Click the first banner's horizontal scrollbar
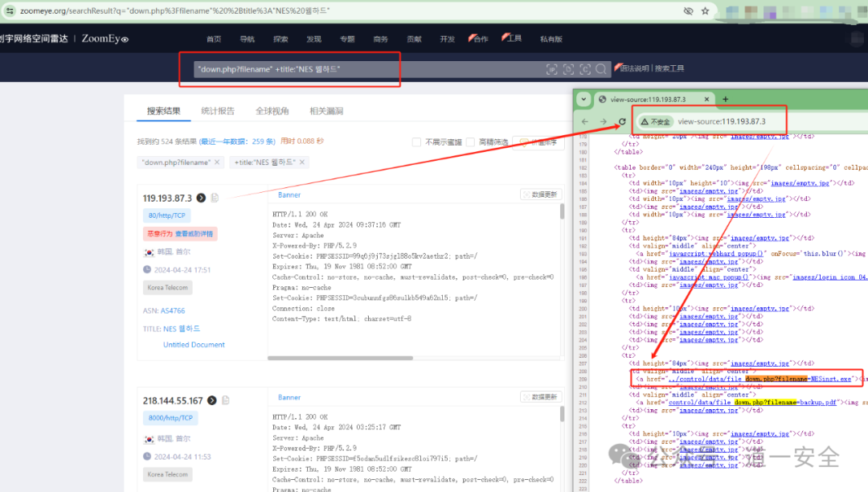 coord(341,358)
